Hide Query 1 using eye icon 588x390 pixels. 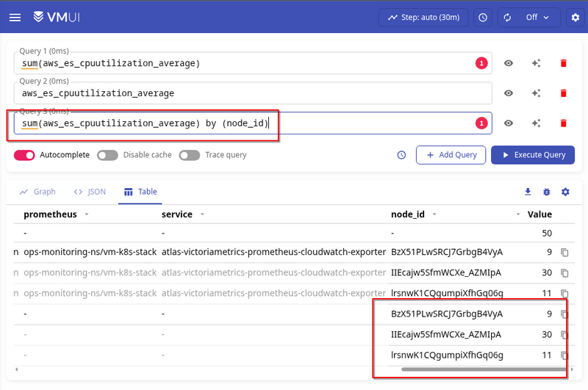pyautogui.click(x=508, y=63)
